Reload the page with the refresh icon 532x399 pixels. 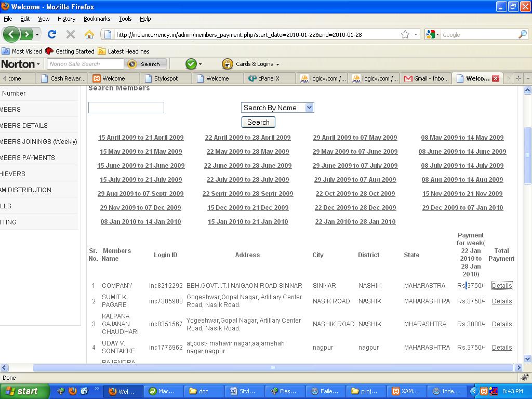(x=52, y=34)
